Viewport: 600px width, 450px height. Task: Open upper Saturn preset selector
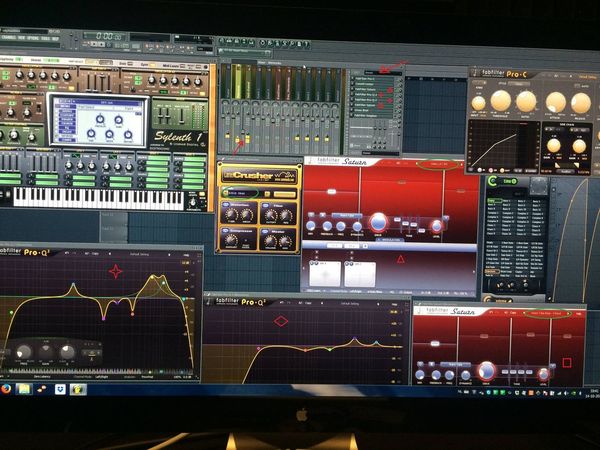[x=438, y=165]
